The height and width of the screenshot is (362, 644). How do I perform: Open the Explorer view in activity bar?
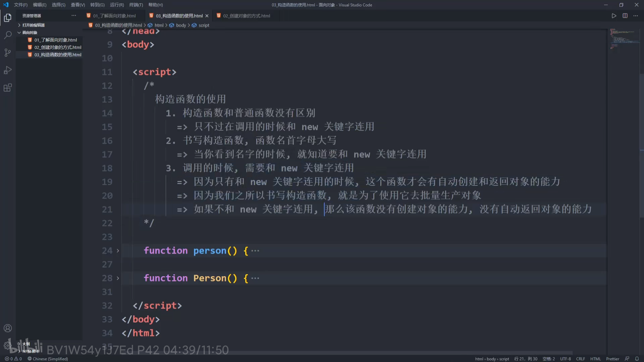(x=7, y=17)
